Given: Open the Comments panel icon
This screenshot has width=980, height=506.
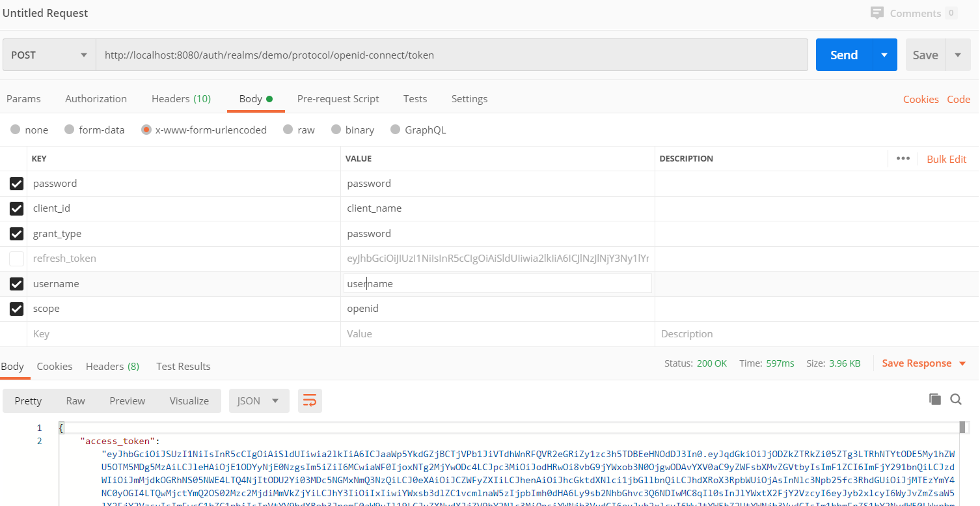Looking at the screenshot, I should click(877, 13).
